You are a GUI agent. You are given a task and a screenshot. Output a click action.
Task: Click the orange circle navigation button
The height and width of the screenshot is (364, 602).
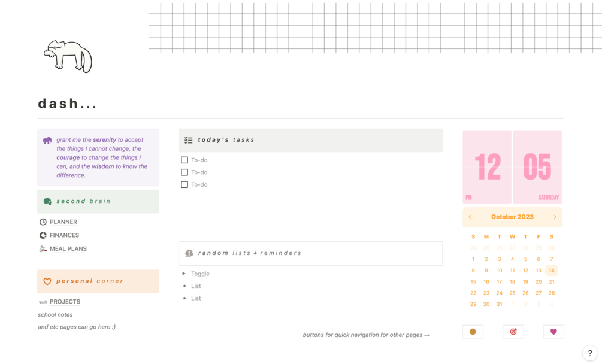click(x=473, y=332)
